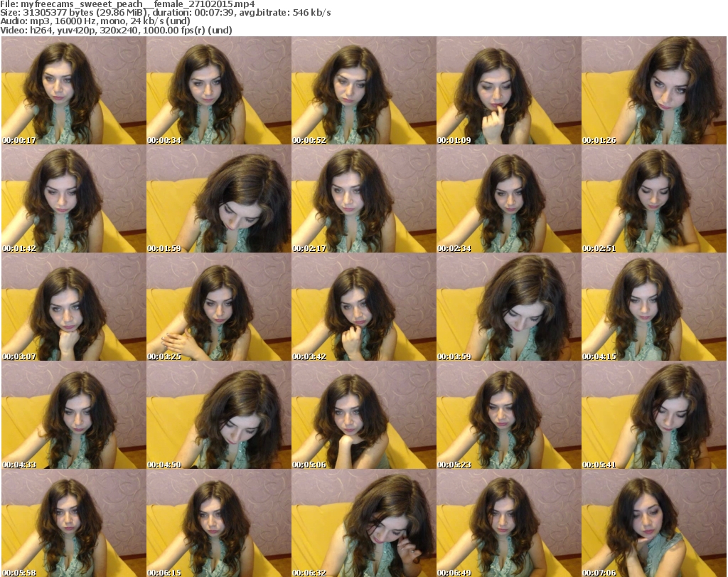This screenshot has height=577, width=728.
Task: Click the Size line showing 29.86 MiB
Action: (166, 13)
